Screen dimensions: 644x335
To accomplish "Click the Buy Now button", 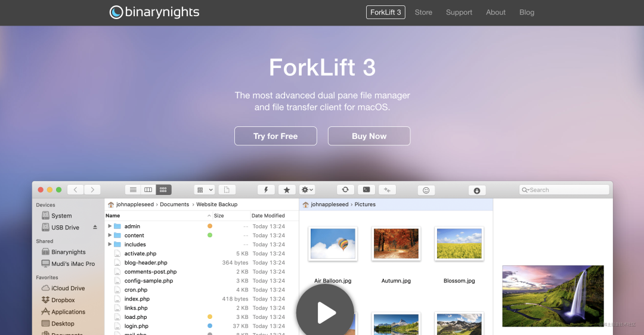I will (x=369, y=136).
